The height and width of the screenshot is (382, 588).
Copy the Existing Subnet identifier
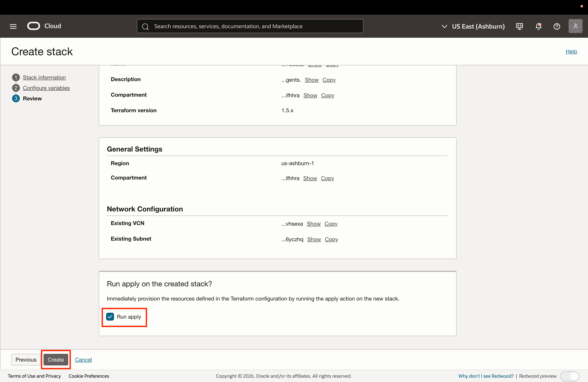coord(331,239)
